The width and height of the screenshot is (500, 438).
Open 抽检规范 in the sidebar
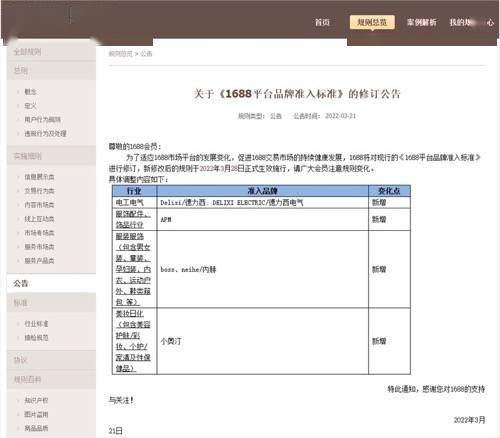(36, 338)
